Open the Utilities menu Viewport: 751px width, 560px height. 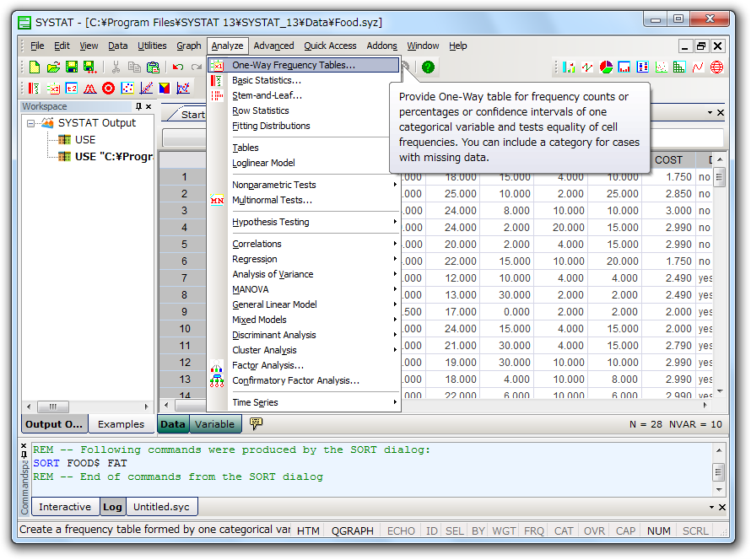[x=152, y=46]
